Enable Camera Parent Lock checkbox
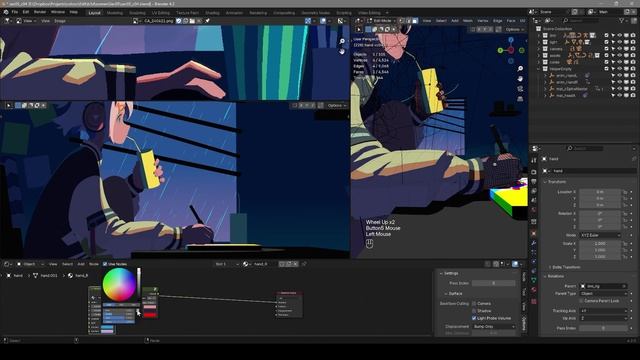640x360 pixels. point(582,301)
